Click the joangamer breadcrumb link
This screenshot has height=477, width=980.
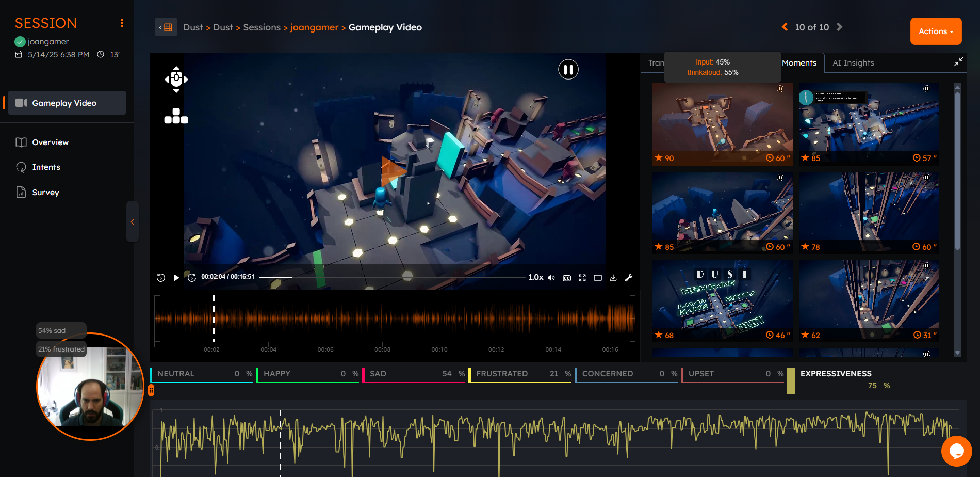pos(314,27)
